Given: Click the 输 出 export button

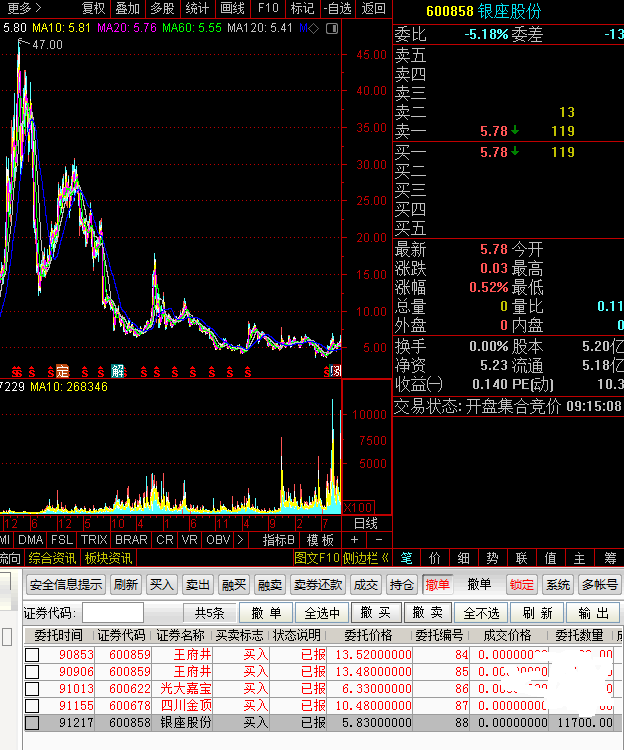Looking at the screenshot, I should tap(594, 613).
